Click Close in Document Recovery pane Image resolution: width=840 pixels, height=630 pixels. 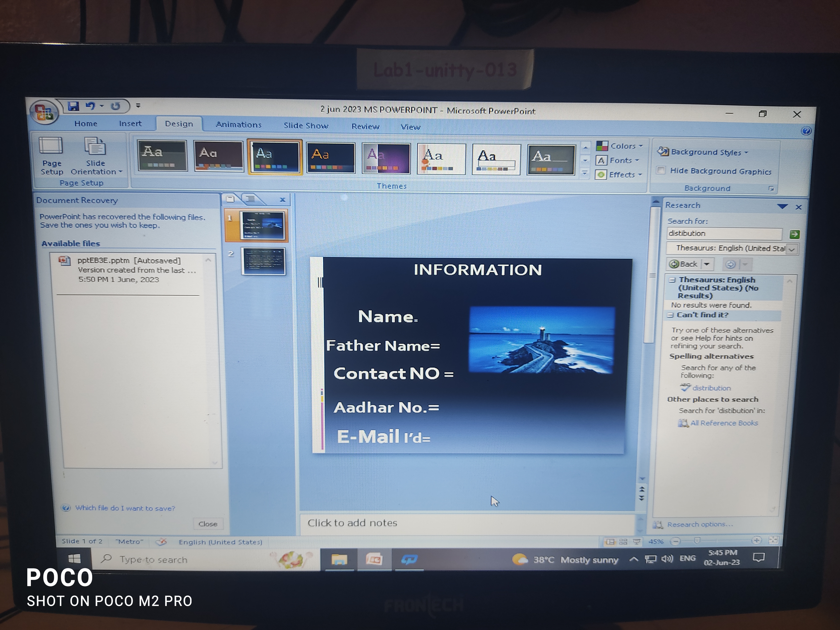208,524
